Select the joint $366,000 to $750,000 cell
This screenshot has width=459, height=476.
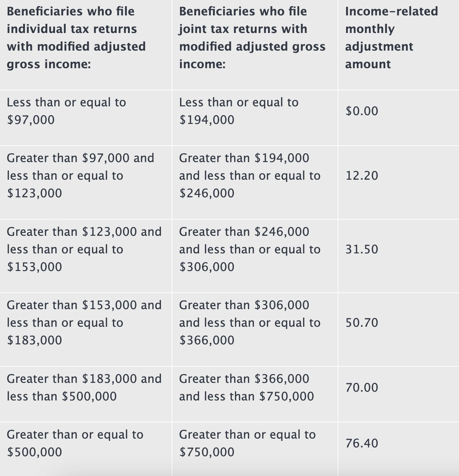(x=246, y=387)
